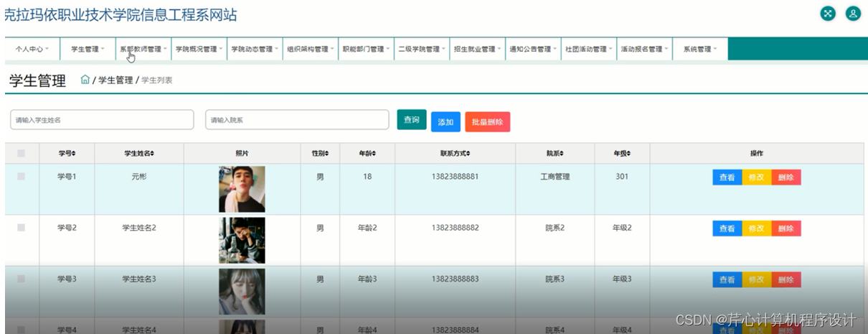Sort table by 性别 column

coord(320,154)
